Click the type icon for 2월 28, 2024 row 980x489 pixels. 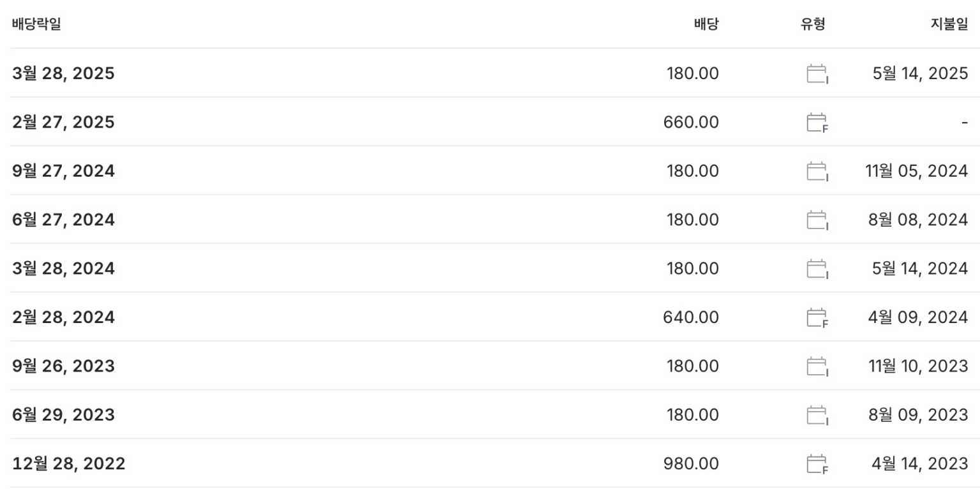[817, 317]
